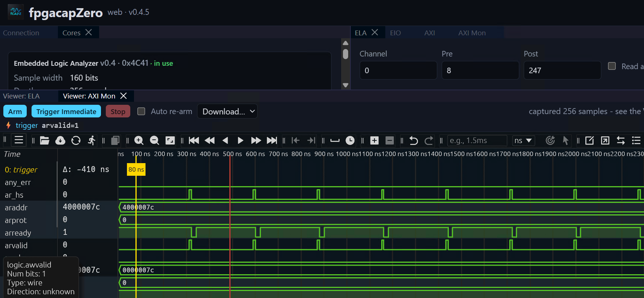644x298 pixels.
Task: Switch to the AXI tab
Action: [429, 33]
